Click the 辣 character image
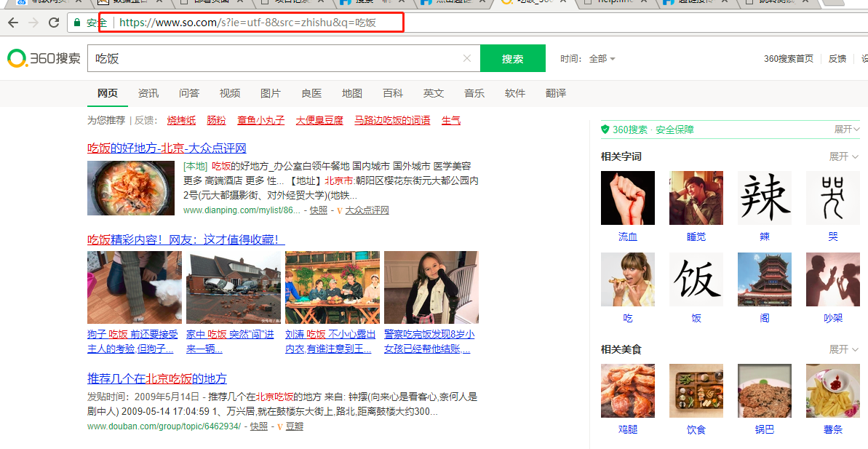 point(765,198)
